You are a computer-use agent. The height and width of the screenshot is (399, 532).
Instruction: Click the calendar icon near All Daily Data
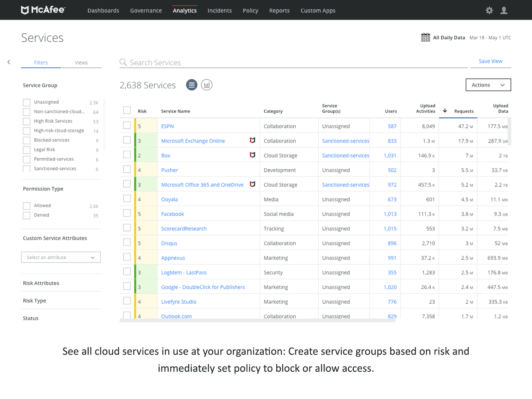coord(425,37)
